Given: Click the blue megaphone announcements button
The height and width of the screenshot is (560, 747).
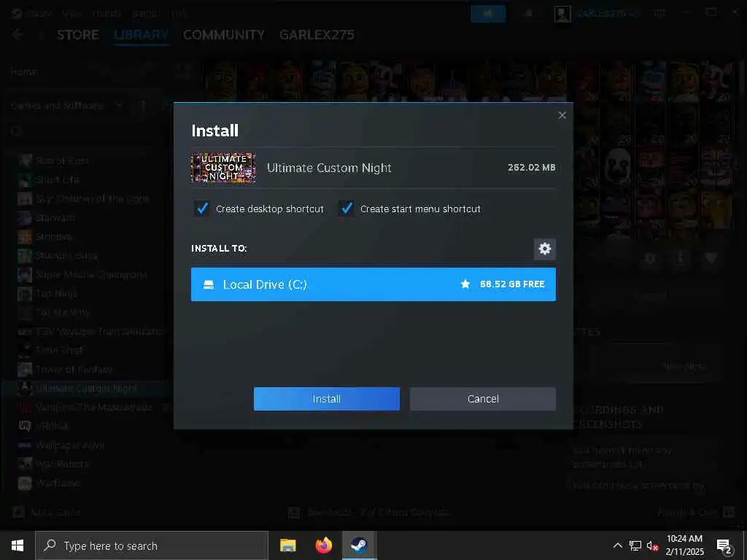Looking at the screenshot, I should click(x=488, y=13).
